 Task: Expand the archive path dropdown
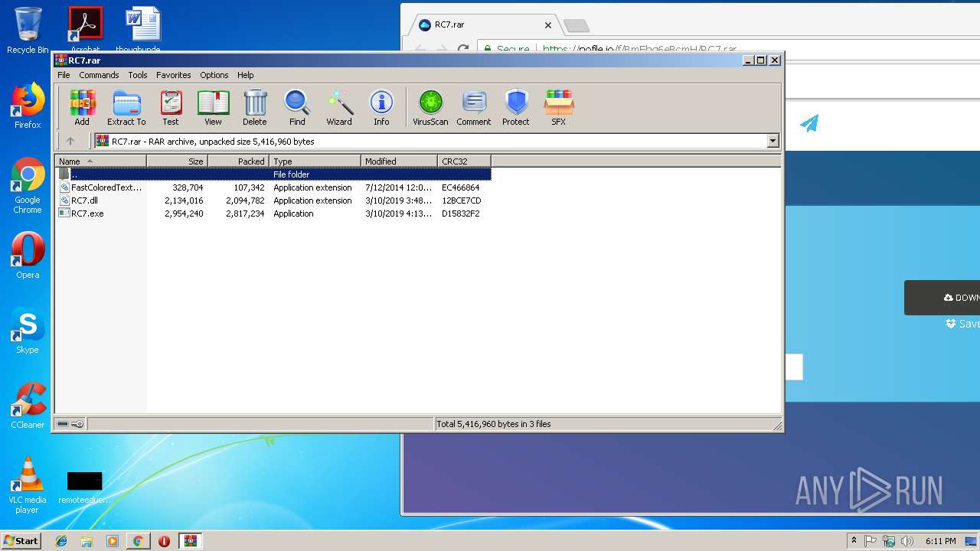coord(773,141)
